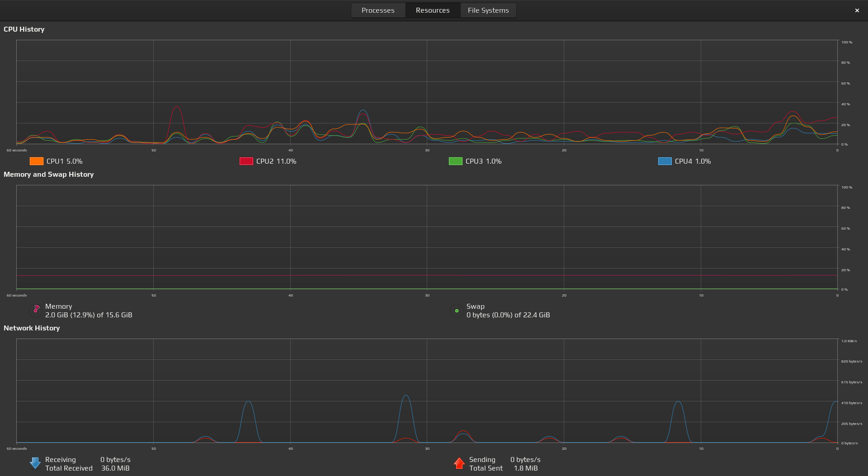Click the blue Receiving down-arrow icon
Image resolution: width=868 pixels, height=476 pixels.
[35, 463]
